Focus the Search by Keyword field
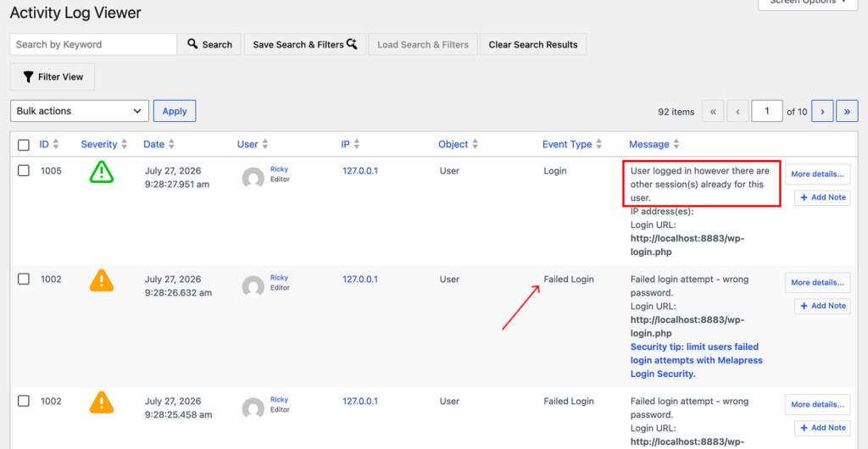868x449 pixels. (x=93, y=45)
